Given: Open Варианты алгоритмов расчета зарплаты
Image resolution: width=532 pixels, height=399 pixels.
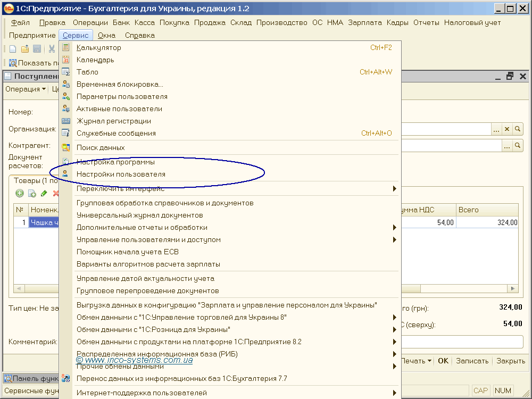Looking at the screenshot, I should [x=230, y=264].
